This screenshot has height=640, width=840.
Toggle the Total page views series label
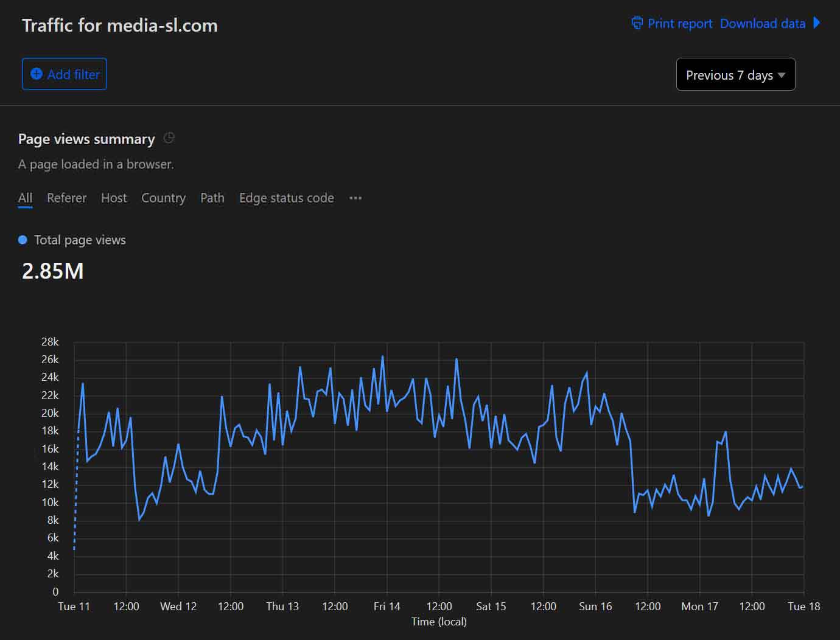click(80, 240)
